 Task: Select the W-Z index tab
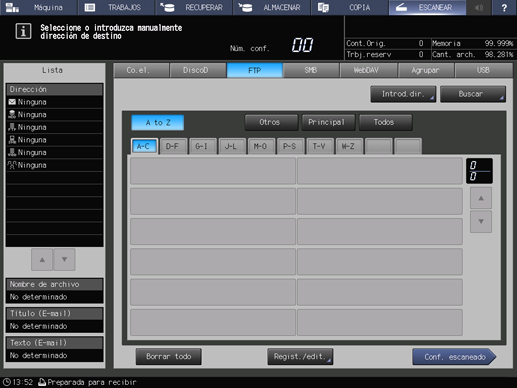tap(349, 146)
